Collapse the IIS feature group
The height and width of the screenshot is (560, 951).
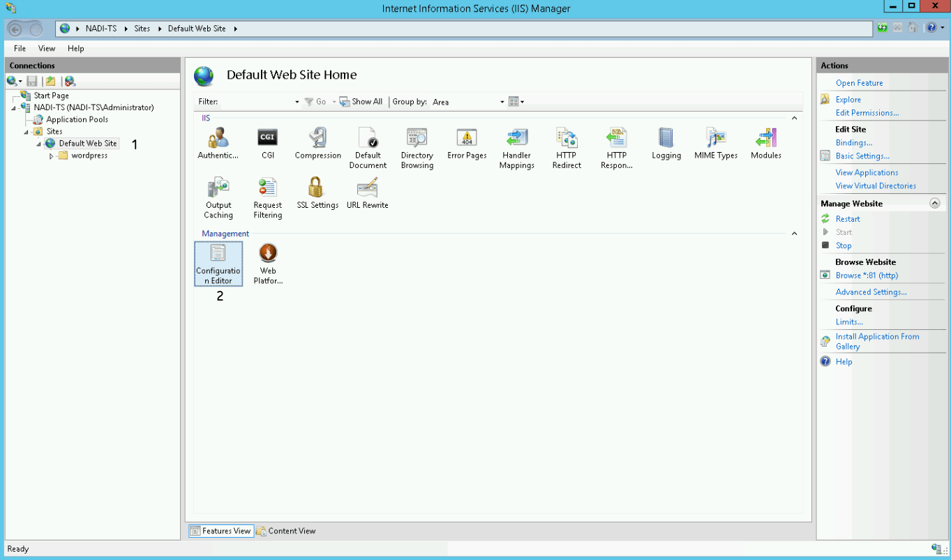794,119
